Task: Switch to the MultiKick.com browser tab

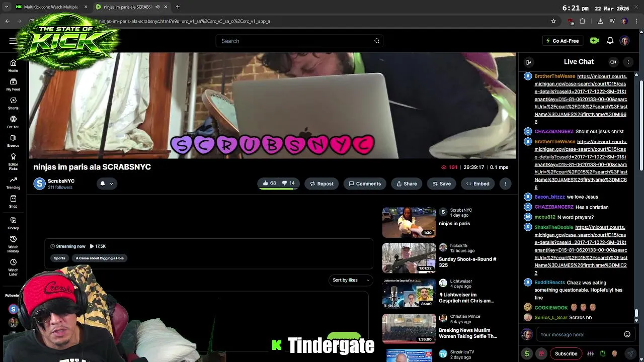Action: point(51,7)
